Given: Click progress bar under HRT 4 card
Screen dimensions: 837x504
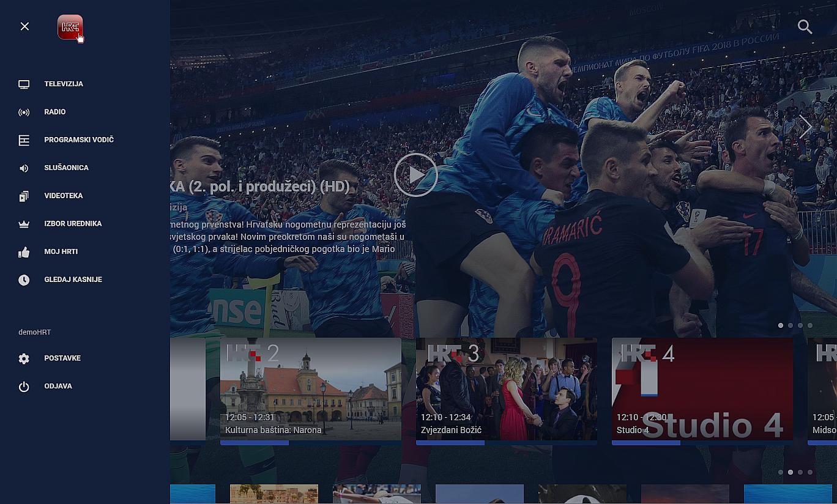Looking at the screenshot, I should tap(702, 443).
